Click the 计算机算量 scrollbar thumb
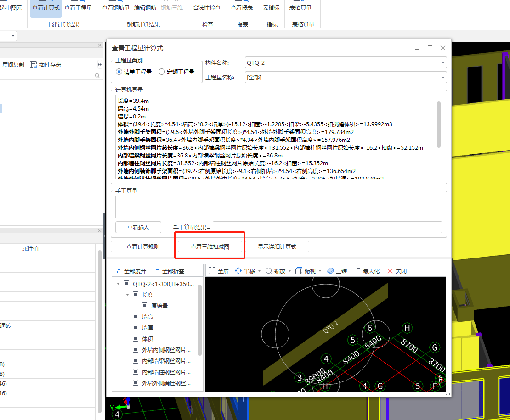The image size is (510, 420). point(438,124)
